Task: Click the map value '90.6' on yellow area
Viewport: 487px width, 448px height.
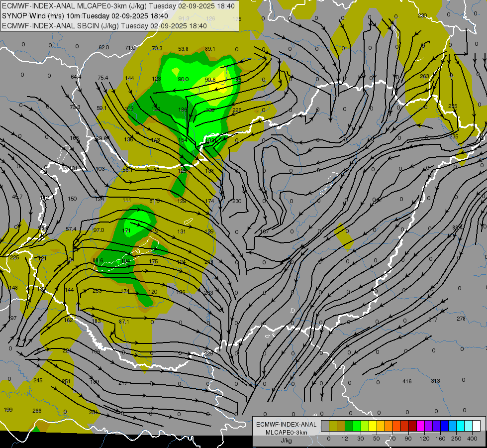Action: 210,80
